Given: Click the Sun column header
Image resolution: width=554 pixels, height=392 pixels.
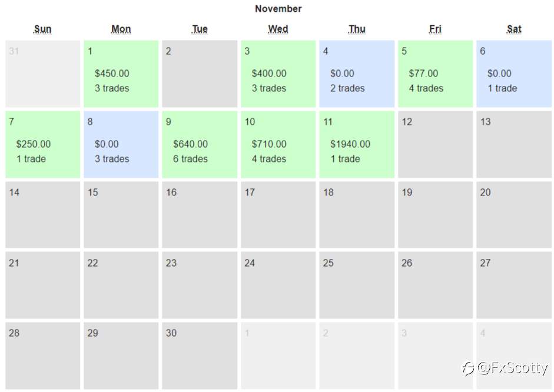Looking at the screenshot, I should 43,29.
